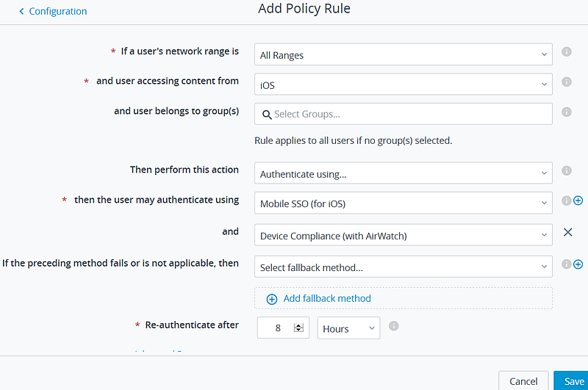
Task: Click info icon for Re-authenticate after
Action: pyautogui.click(x=394, y=326)
